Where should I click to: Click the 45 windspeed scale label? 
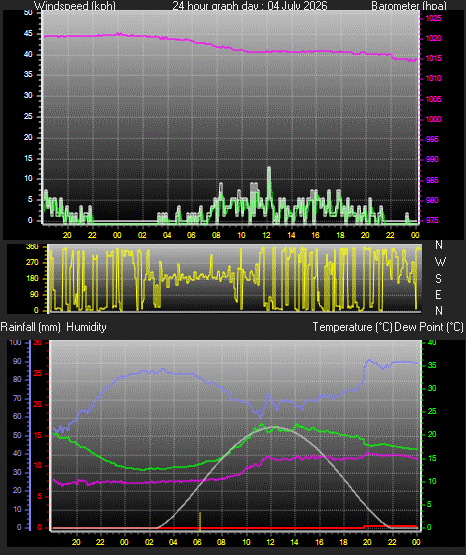coord(28,34)
